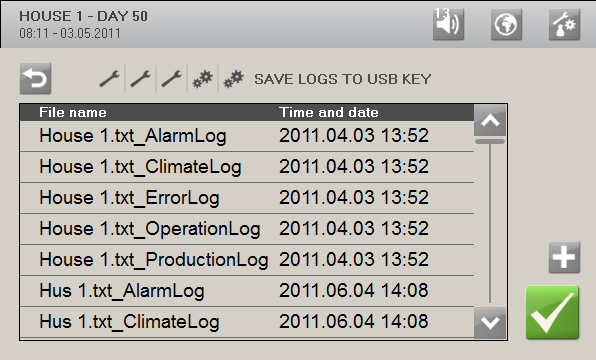Select House 1.txt_ClimateLog row
Image resolution: width=596 pixels, height=360 pixels.
(x=247, y=167)
